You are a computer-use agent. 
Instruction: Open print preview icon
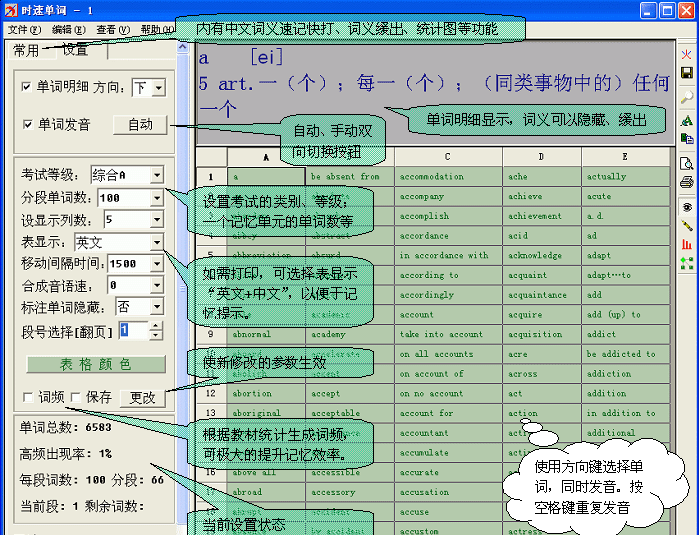click(x=687, y=164)
